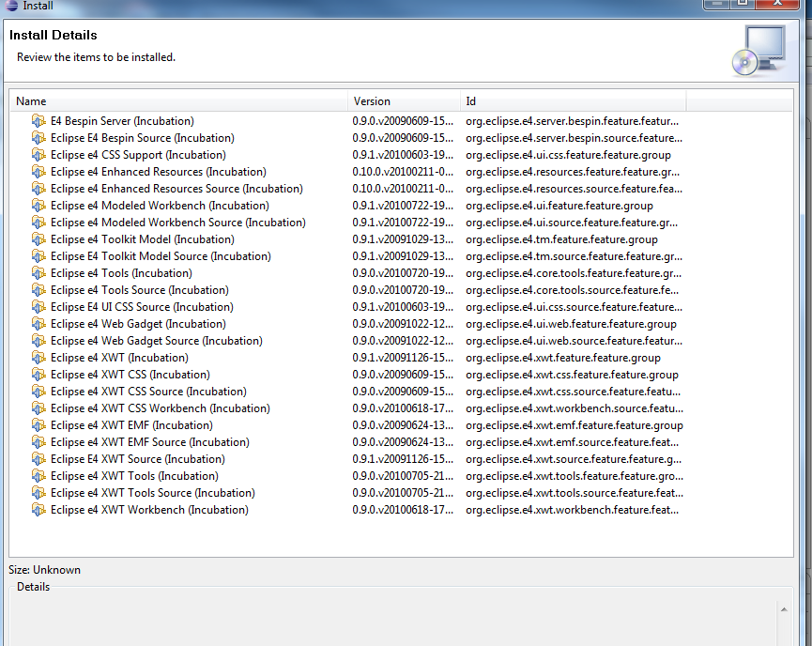Click the 'Size: Unknown' label

[x=44, y=570]
